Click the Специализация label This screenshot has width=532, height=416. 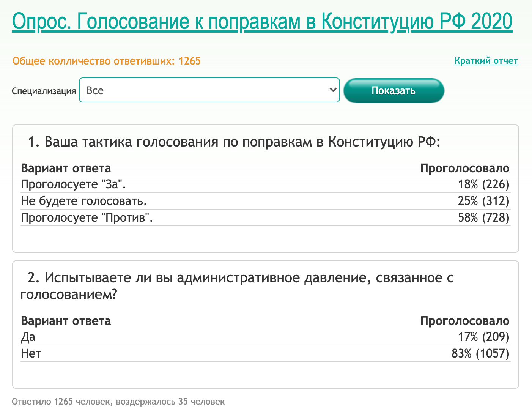point(44,91)
